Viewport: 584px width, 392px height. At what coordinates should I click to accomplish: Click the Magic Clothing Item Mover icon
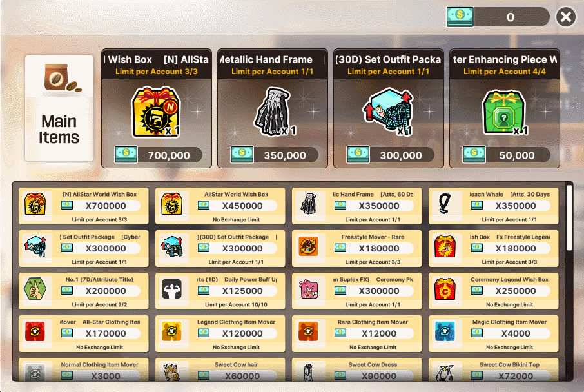pos(445,331)
